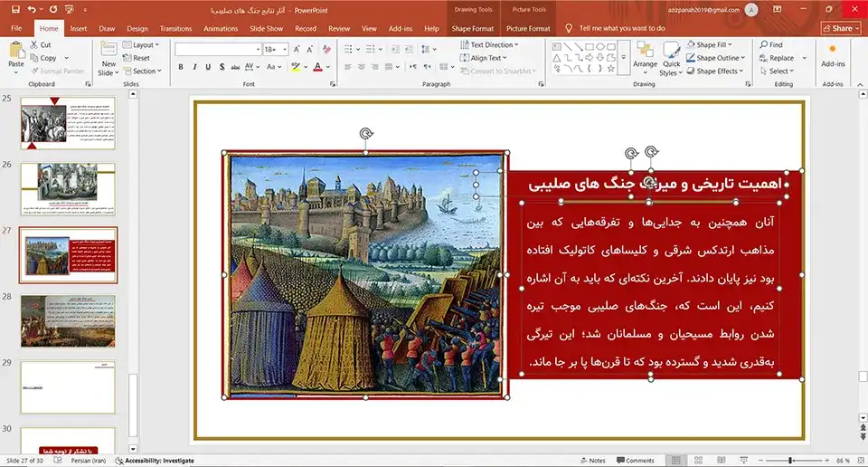Image resolution: width=868 pixels, height=467 pixels.
Task: Toggle Center alignment button
Action: (362, 67)
